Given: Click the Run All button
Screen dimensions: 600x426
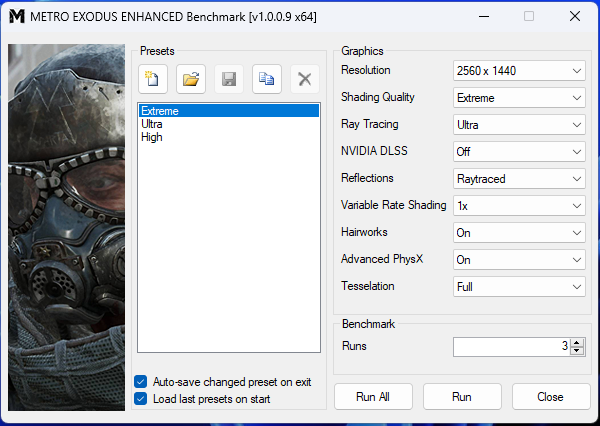Looking at the screenshot, I should (x=373, y=397).
